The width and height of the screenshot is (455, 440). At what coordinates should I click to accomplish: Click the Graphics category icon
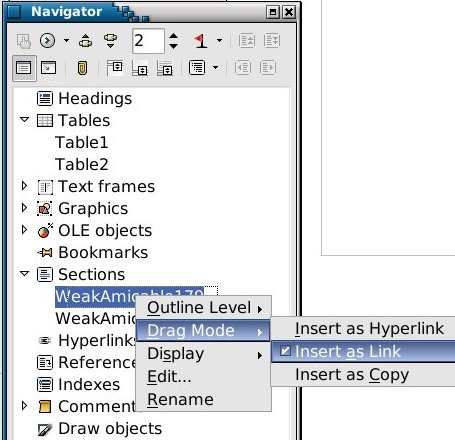(x=45, y=209)
